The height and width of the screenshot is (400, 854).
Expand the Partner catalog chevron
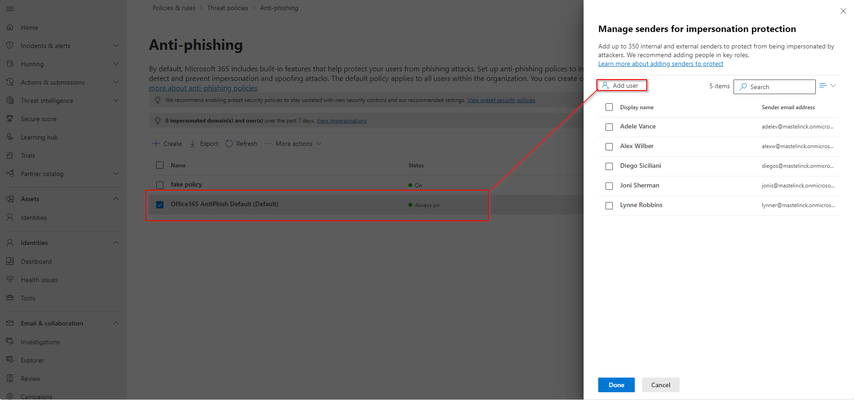pyautogui.click(x=116, y=174)
